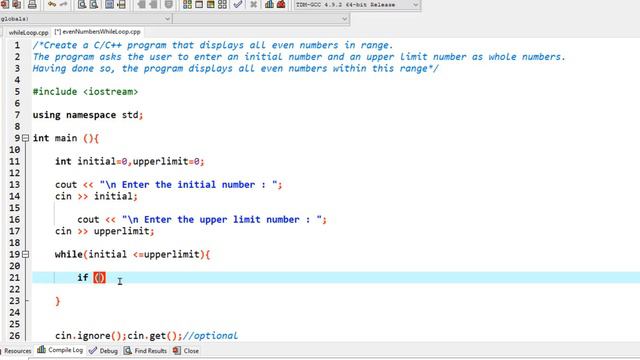Open the Compile Log tab
The width and height of the screenshot is (640, 360).
coord(60,350)
